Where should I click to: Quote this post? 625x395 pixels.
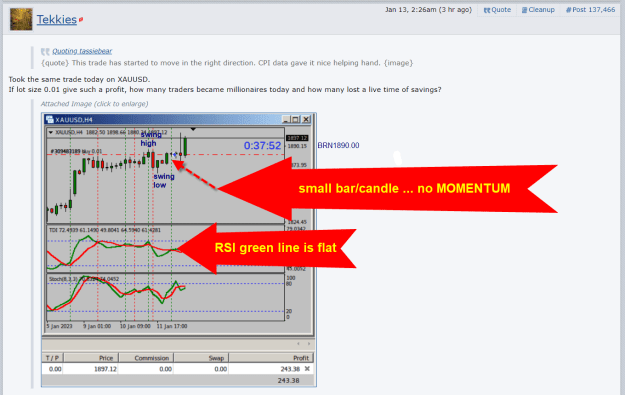(497, 10)
